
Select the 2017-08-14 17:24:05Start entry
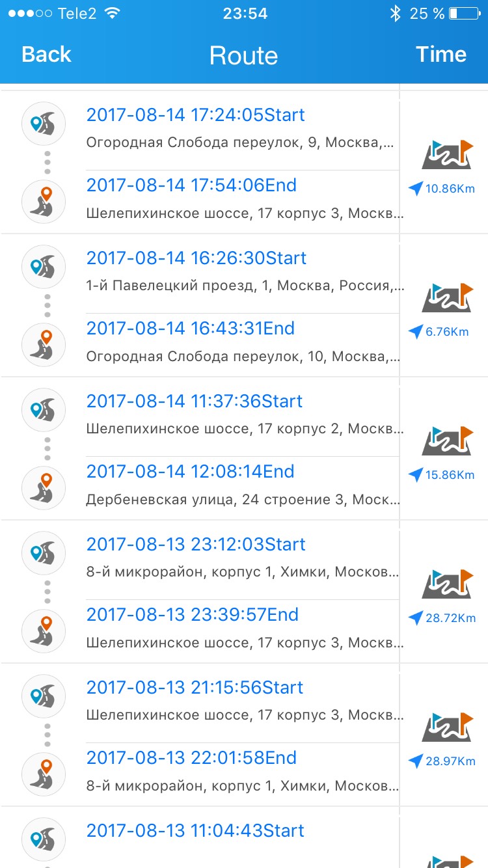[x=195, y=115]
